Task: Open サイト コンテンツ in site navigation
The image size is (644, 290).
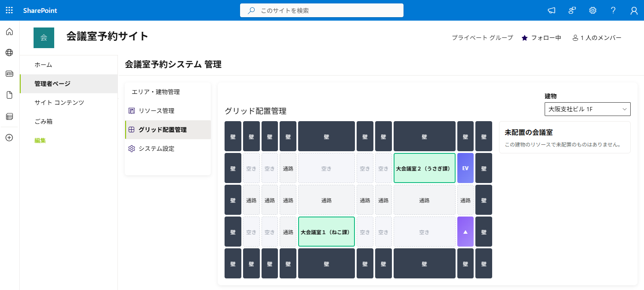Action: coord(68,103)
